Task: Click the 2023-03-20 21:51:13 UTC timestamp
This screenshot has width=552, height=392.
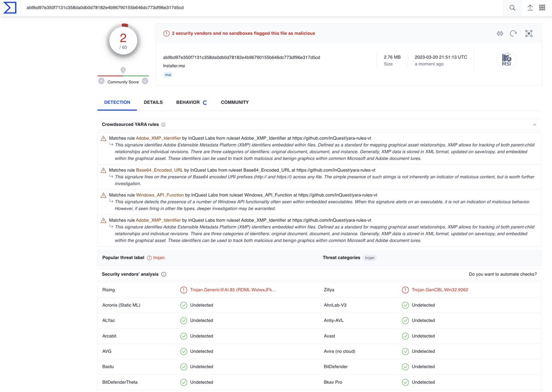Action: 441,57
